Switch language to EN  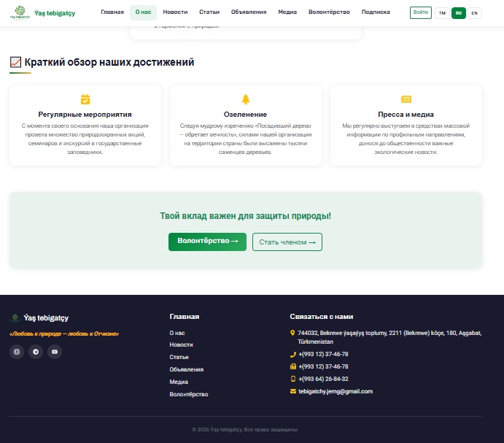click(475, 13)
